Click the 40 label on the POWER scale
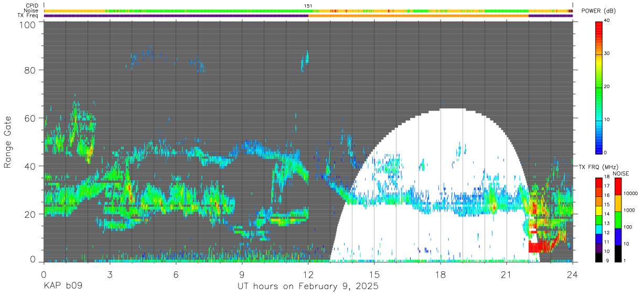Screen dimensions: 644x297 point(607,21)
